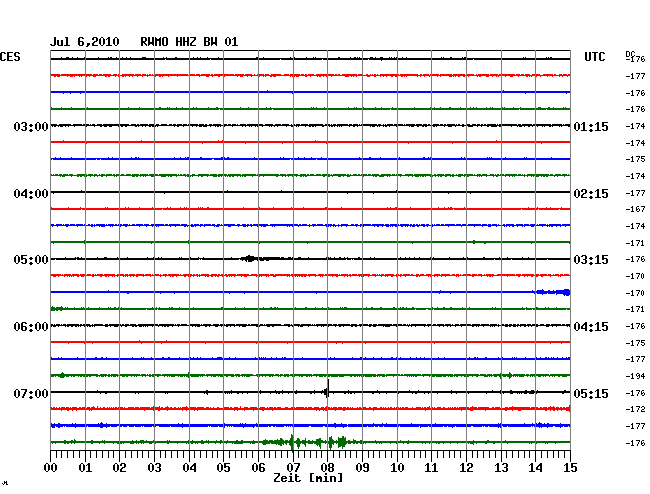Click the DC offset value "-167"

(635, 209)
